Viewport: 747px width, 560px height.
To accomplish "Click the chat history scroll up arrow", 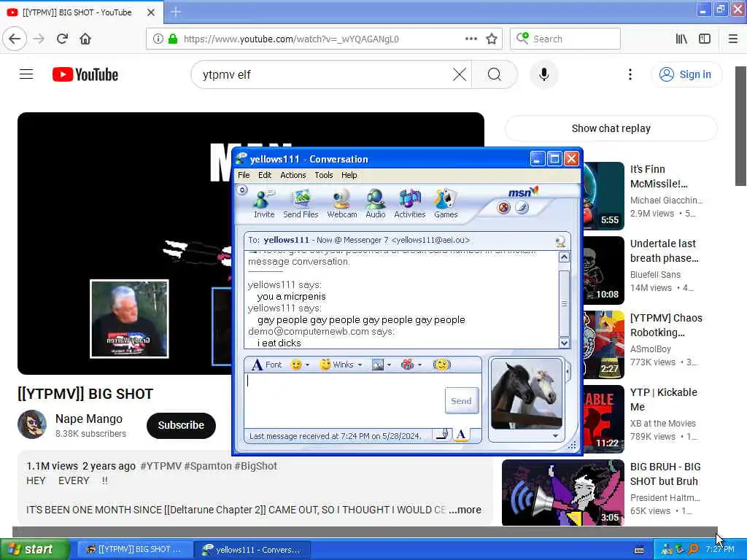I will point(564,257).
